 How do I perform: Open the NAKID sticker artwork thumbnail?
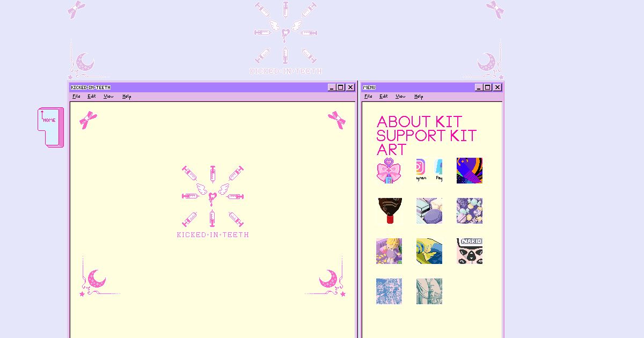pos(470,251)
